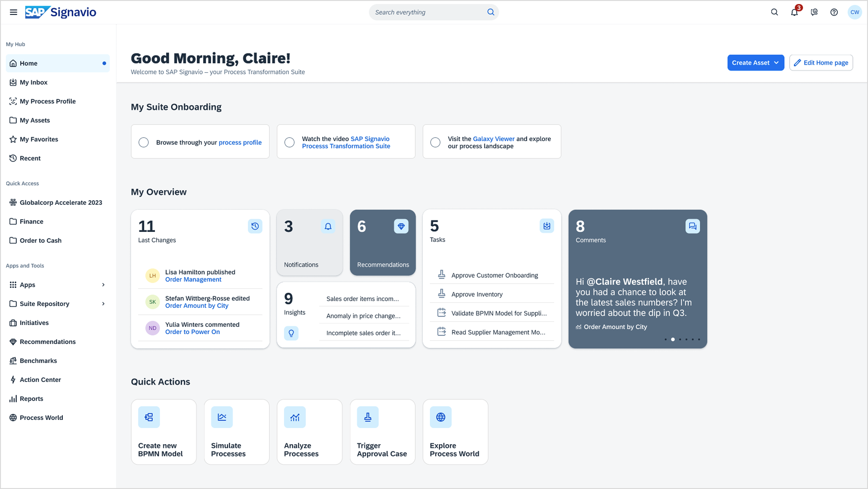Click the active comments carousel dot
868x489 pixels.
click(673, 339)
